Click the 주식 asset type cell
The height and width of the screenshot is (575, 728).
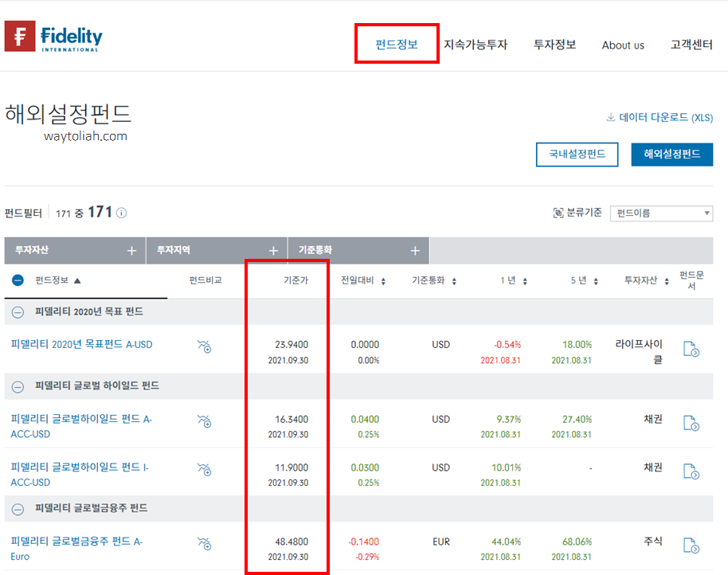click(653, 541)
